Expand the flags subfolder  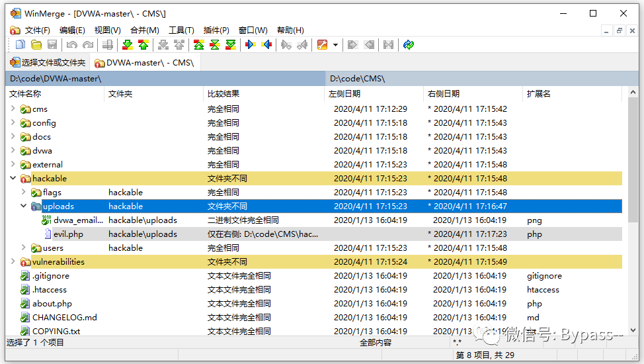tap(23, 192)
